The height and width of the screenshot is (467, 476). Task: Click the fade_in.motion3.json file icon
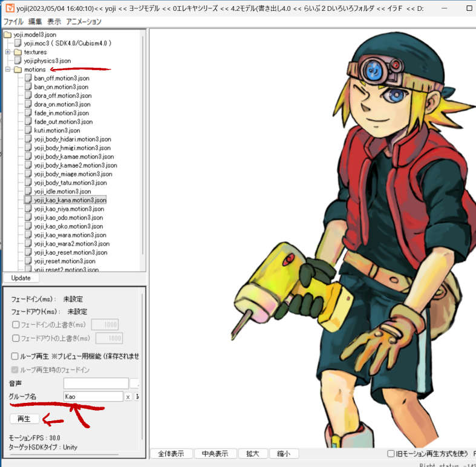click(x=28, y=113)
